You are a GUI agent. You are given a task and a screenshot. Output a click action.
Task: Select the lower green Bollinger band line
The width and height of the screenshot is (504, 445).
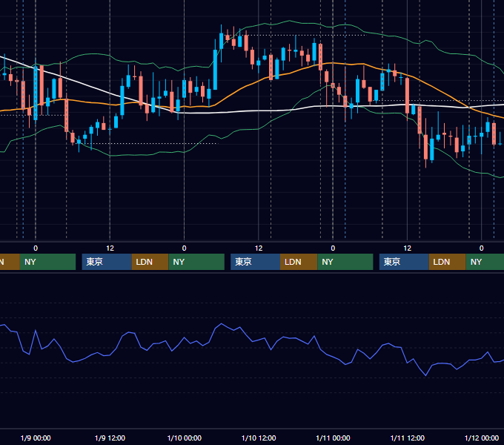pyautogui.click(x=245, y=130)
